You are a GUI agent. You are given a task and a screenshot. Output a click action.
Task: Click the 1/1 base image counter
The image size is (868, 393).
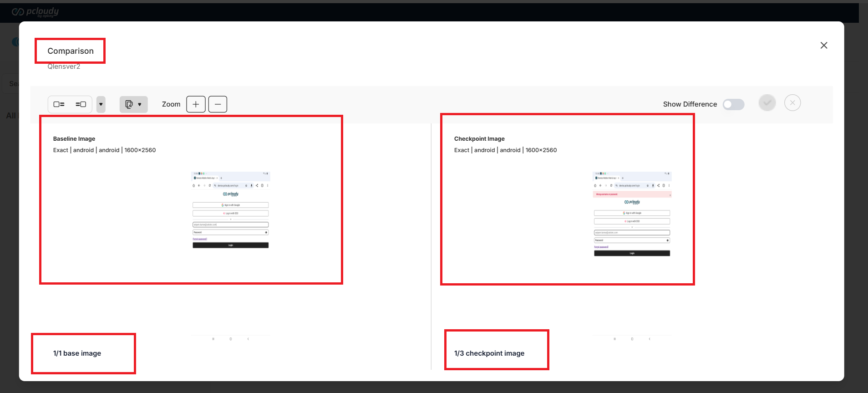click(77, 353)
